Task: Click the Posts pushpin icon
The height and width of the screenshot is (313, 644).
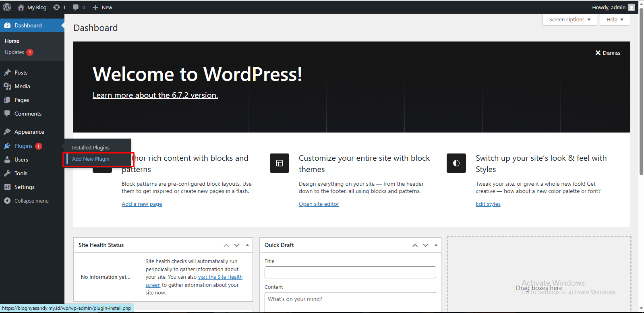Action: click(x=7, y=73)
